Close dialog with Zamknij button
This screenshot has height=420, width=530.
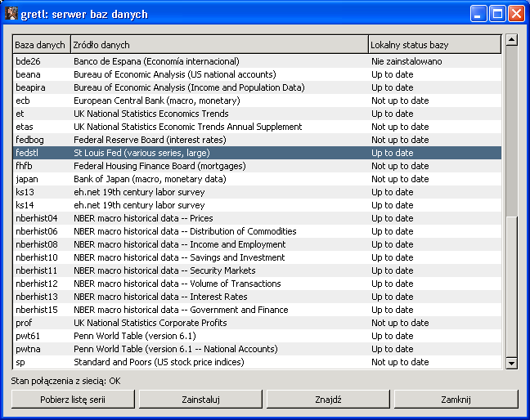pos(456,400)
